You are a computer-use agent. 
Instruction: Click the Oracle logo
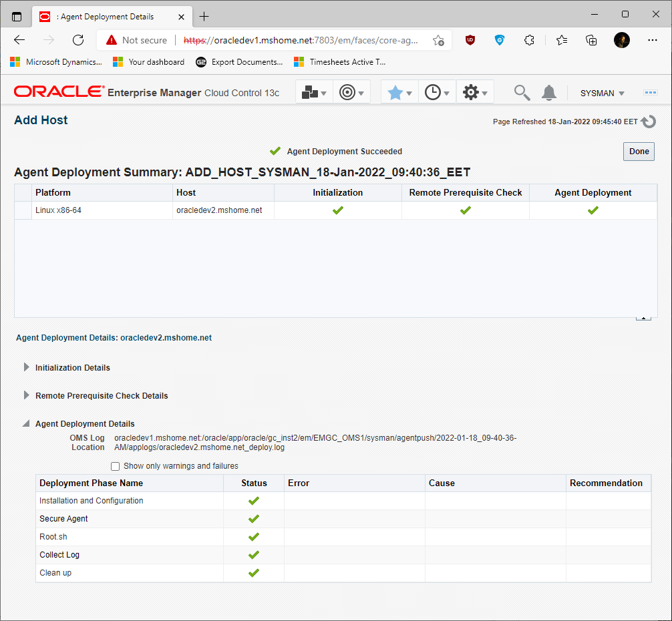pos(59,91)
